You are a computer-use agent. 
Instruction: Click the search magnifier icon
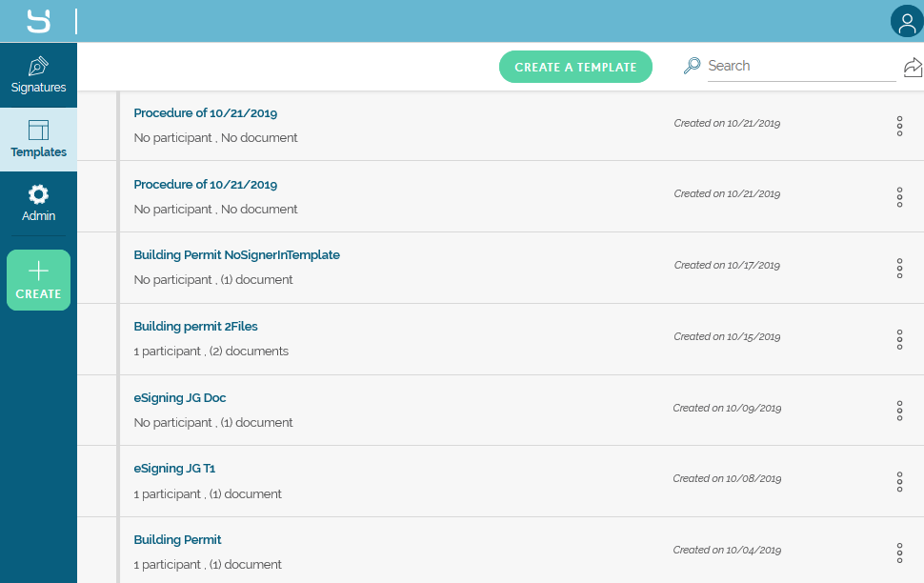(693, 66)
